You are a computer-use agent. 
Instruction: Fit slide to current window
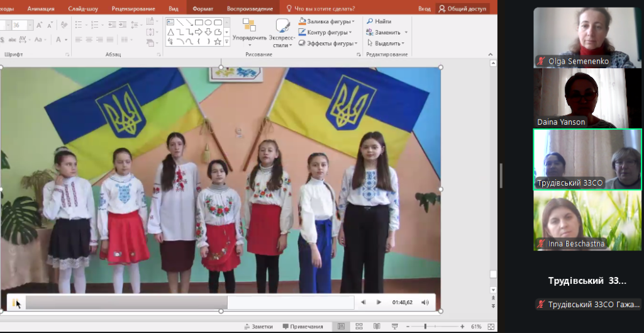(491, 327)
